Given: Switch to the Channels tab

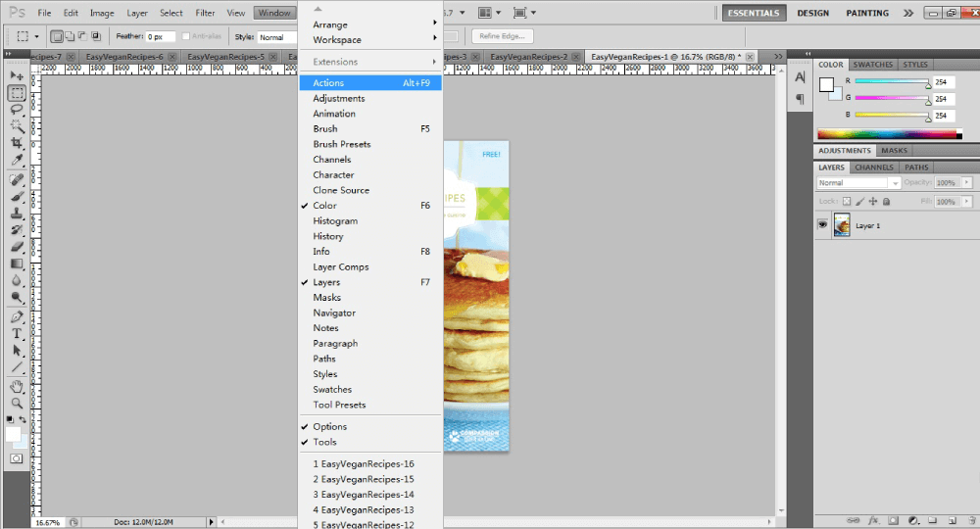Looking at the screenshot, I should 873,168.
